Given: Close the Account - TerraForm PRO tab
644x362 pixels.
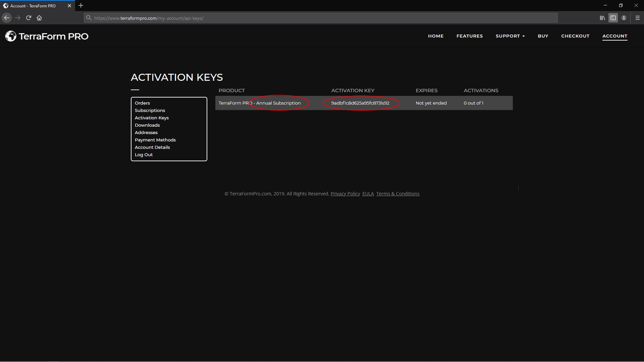Looking at the screenshot, I should (x=69, y=6).
